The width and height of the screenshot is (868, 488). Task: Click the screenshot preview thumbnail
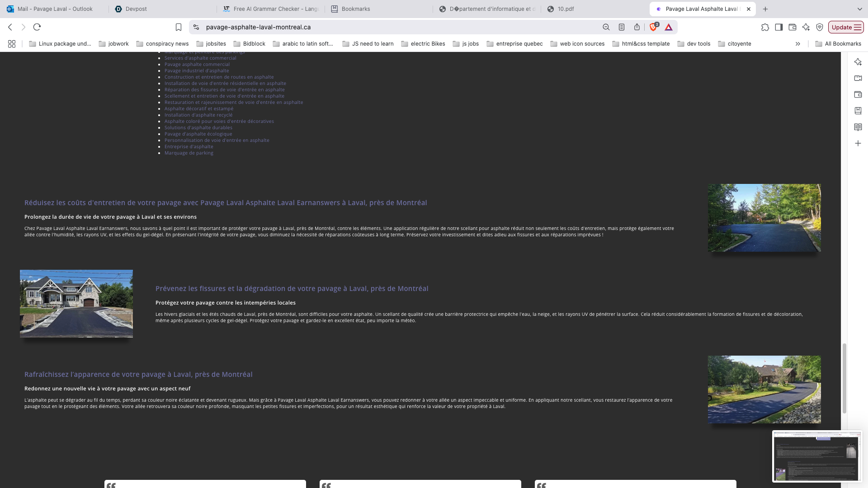[x=816, y=456]
